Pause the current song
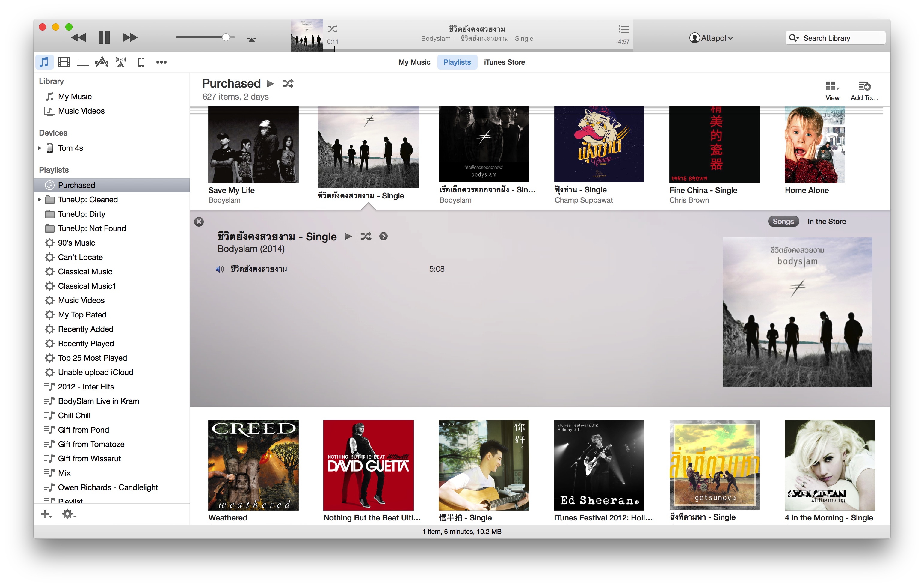Image resolution: width=924 pixels, height=587 pixels. [x=104, y=37]
